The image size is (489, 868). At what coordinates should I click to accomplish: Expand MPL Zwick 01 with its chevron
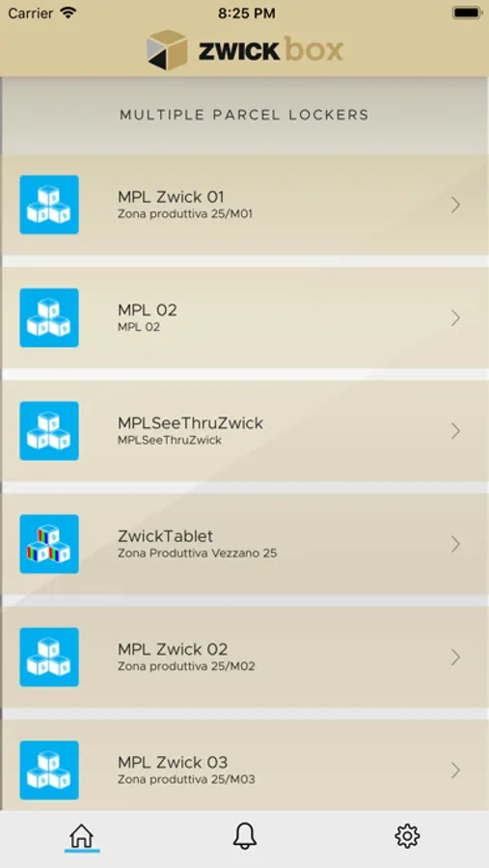[456, 204]
